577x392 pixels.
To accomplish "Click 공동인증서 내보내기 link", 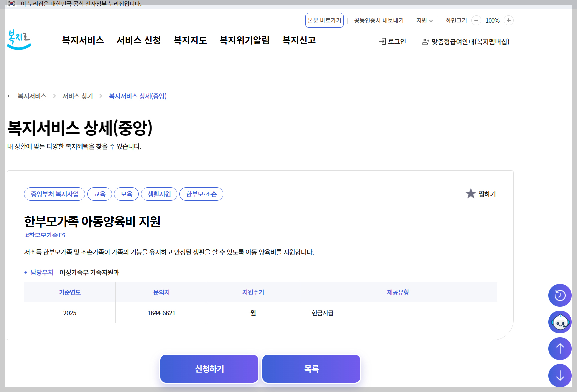I will (x=378, y=20).
